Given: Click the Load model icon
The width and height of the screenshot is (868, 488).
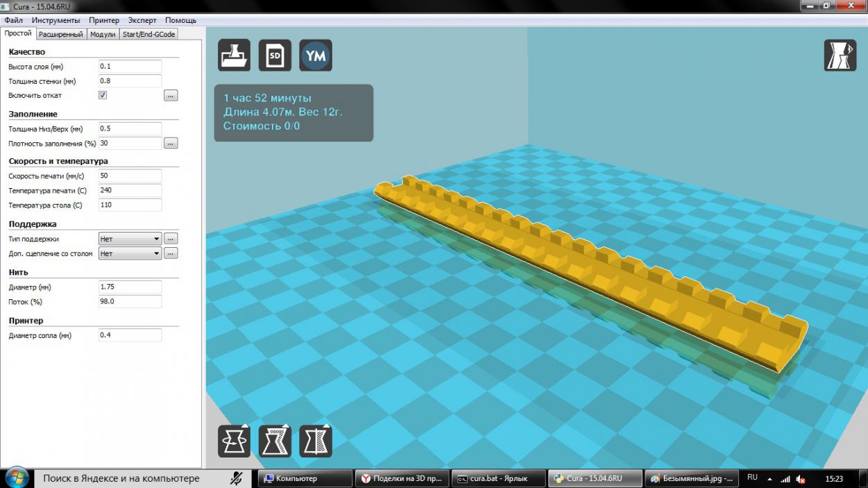Looking at the screenshot, I should point(235,56).
